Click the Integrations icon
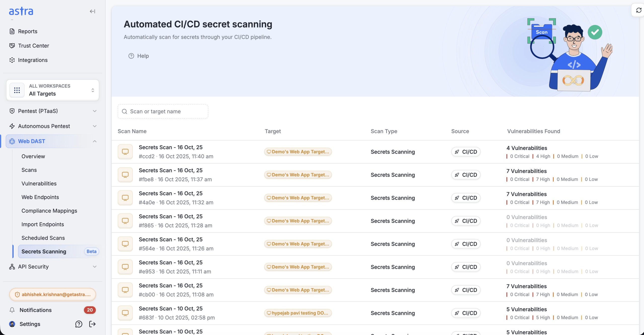 click(12, 60)
